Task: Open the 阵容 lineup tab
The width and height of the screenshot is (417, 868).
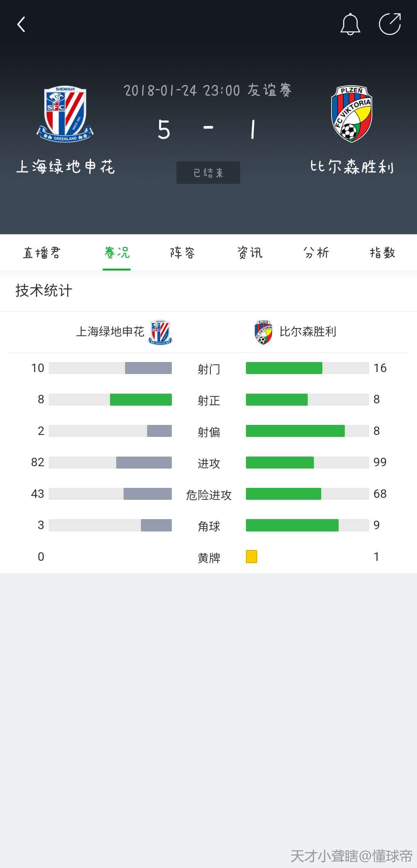Action: click(183, 253)
